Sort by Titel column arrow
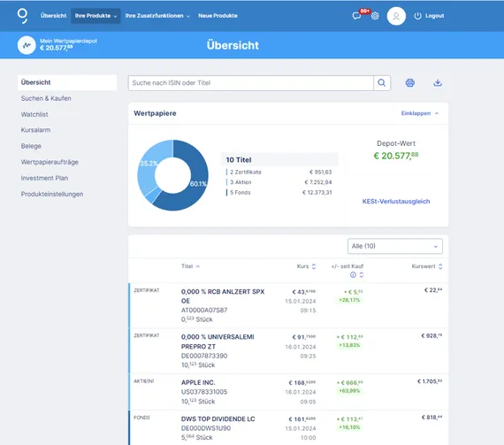 [198, 266]
